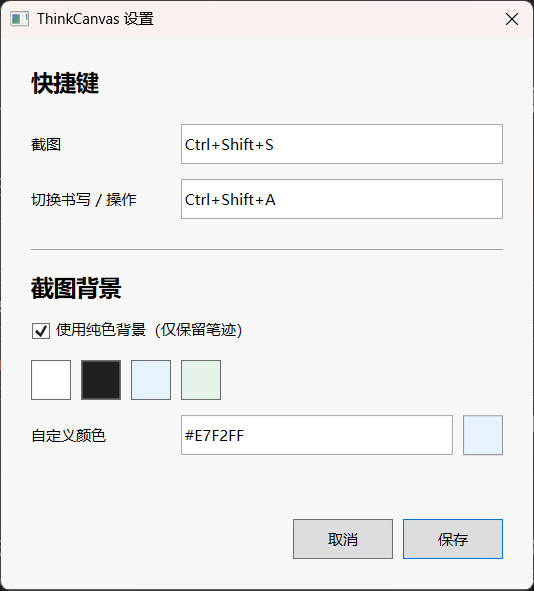This screenshot has height=591, width=534.
Task: Close the ThinkCanvas 设置 dialog
Action: click(512, 19)
